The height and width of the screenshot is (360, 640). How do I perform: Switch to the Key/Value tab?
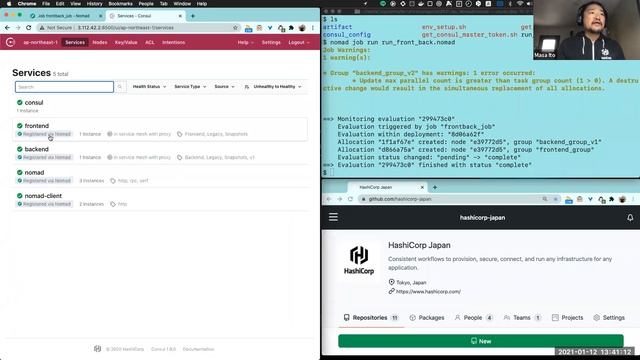click(126, 42)
